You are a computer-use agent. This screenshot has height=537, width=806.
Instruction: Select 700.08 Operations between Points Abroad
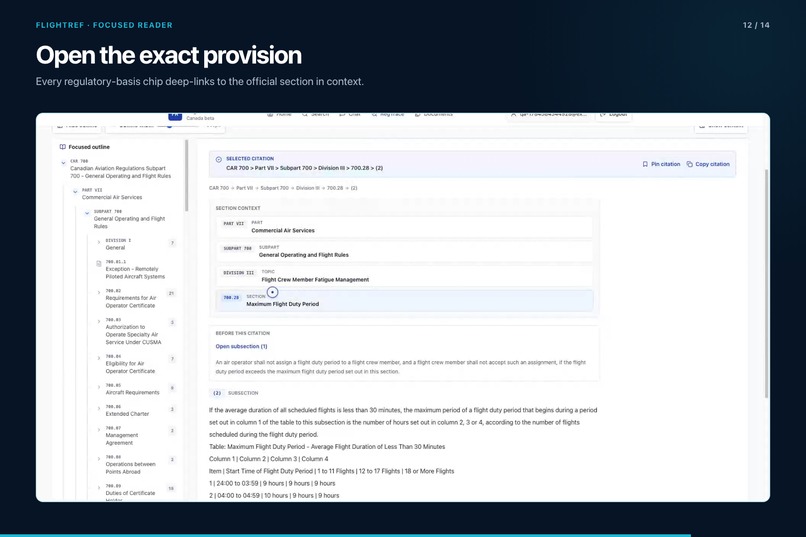[x=130, y=464]
